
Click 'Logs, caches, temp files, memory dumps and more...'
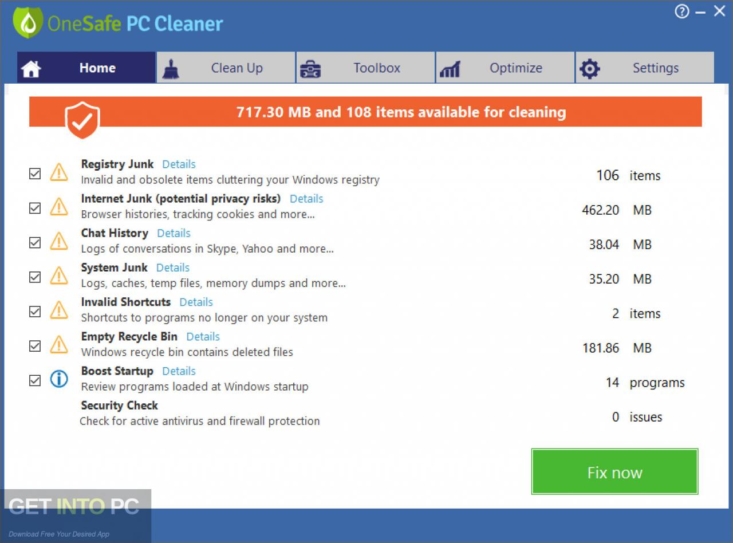[x=213, y=283]
